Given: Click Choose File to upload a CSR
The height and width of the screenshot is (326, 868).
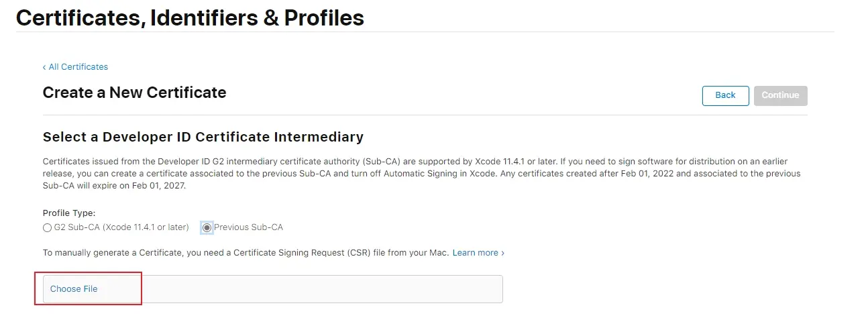Looking at the screenshot, I should coord(74,289).
